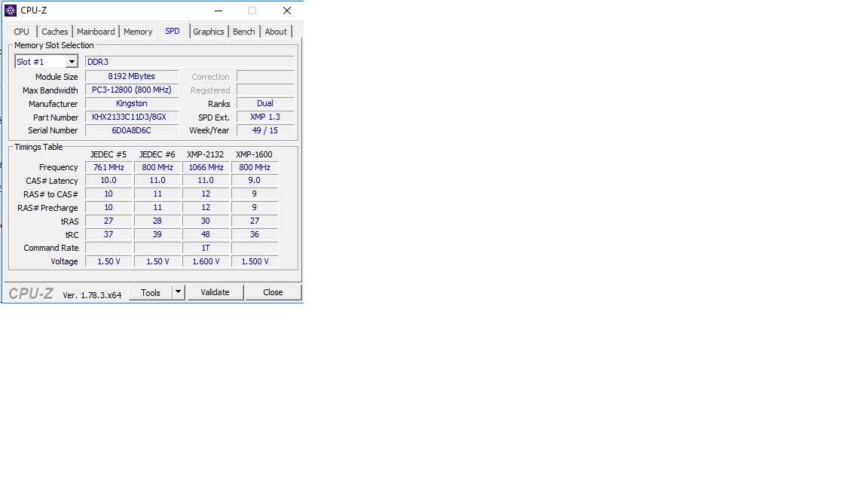868x488 pixels.
Task: Select the 1.500 V voltage cell
Action: [255, 261]
